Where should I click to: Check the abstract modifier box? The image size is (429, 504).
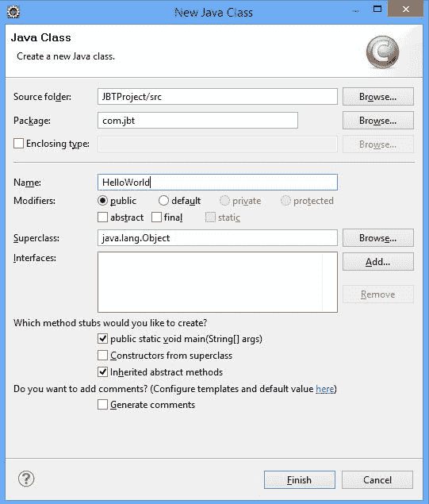click(102, 217)
